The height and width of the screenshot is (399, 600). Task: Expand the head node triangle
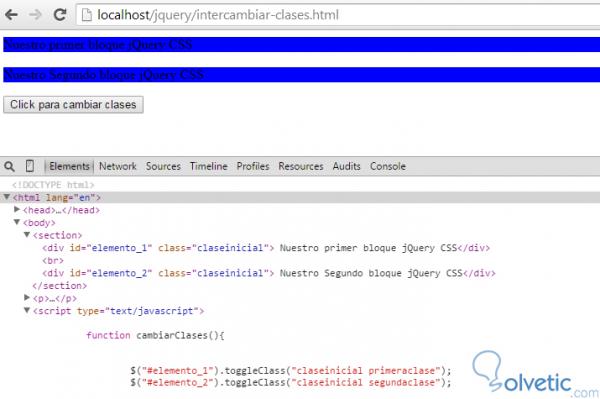(x=17, y=209)
